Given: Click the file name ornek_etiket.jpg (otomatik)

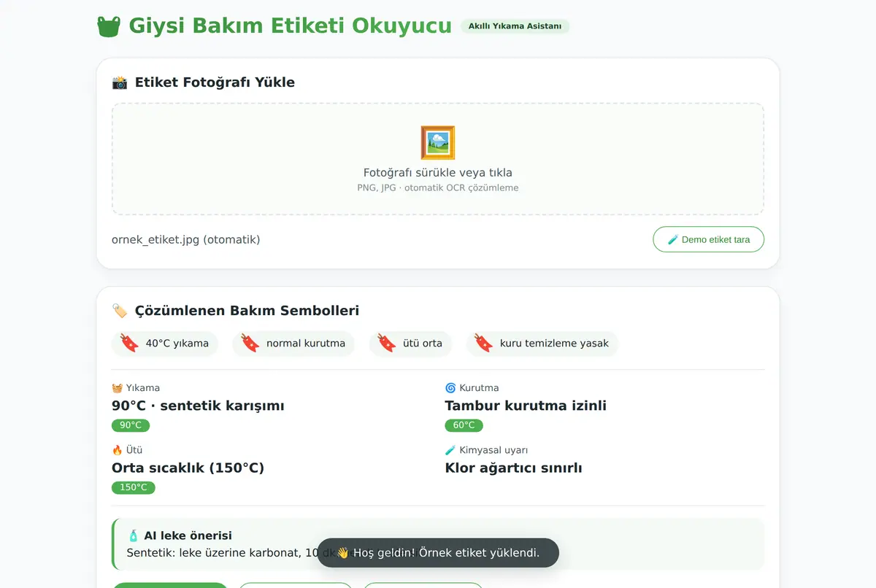Looking at the screenshot, I should pos(185,239).
